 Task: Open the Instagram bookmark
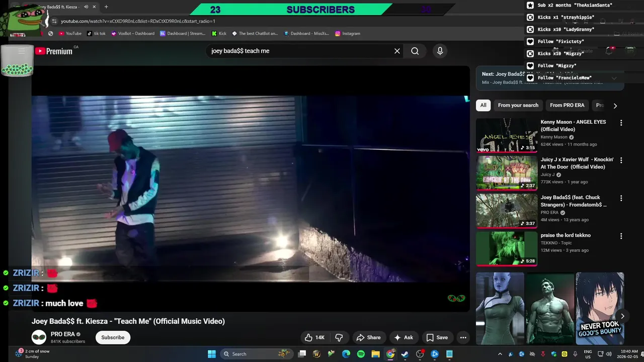pyautogui.click(x=348, y=33)
